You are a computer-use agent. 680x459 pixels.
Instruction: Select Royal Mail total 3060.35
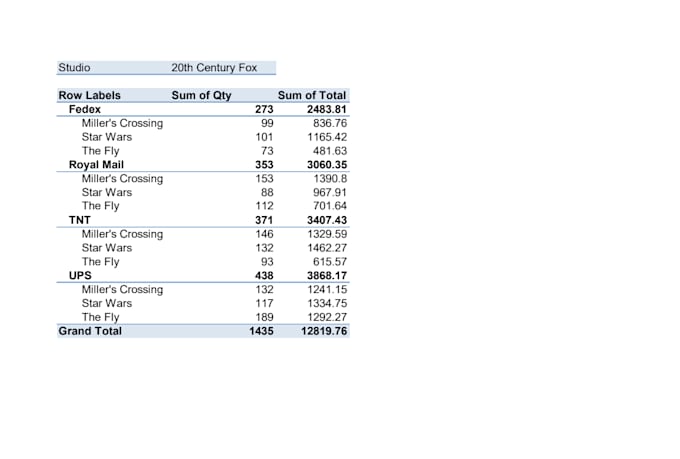point(327,165)
